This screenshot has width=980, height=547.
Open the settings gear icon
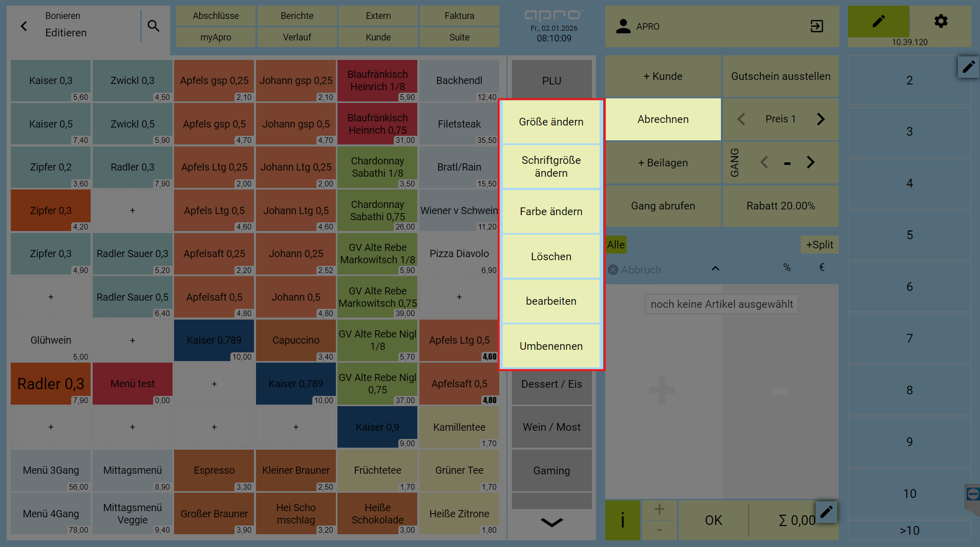[x=941, y=21]
